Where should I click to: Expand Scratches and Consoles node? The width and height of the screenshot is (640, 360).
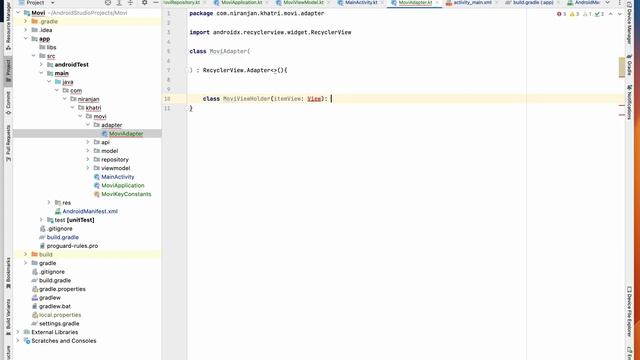pyautogui.click(x=18, y=340)
